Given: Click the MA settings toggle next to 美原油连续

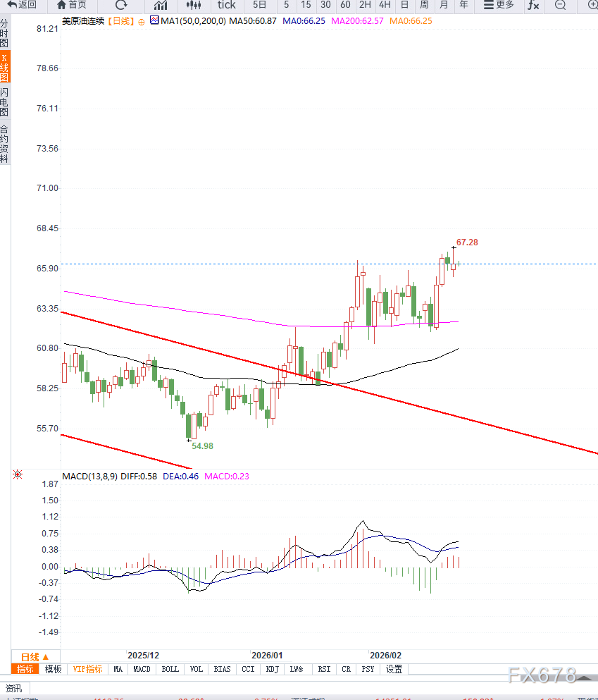Looking at the screenshot, I should 154,21.
